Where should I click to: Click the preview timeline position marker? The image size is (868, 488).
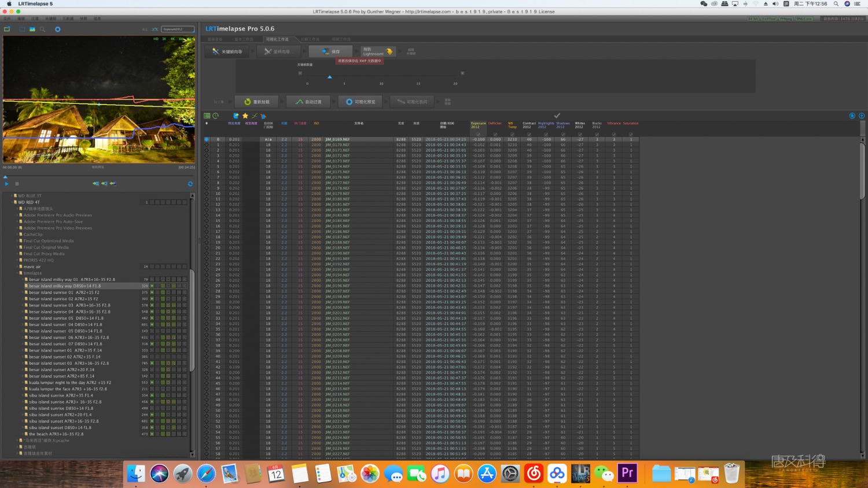[x=5, y=177]
